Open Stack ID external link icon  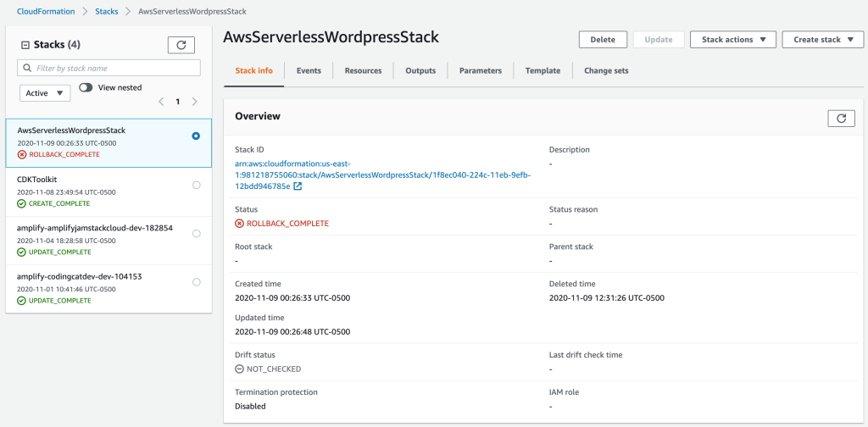pos(298,186)
